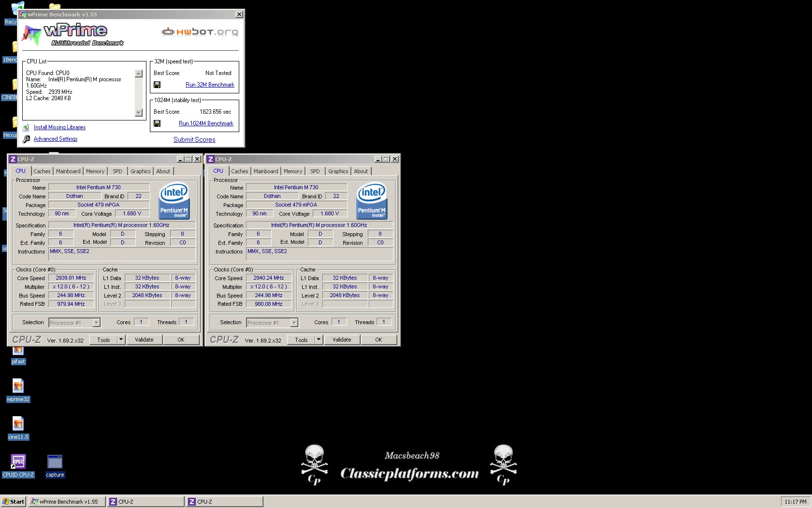Open the capture desktop icon
This screenshot has width=812, height=508.
coord(55,466)
